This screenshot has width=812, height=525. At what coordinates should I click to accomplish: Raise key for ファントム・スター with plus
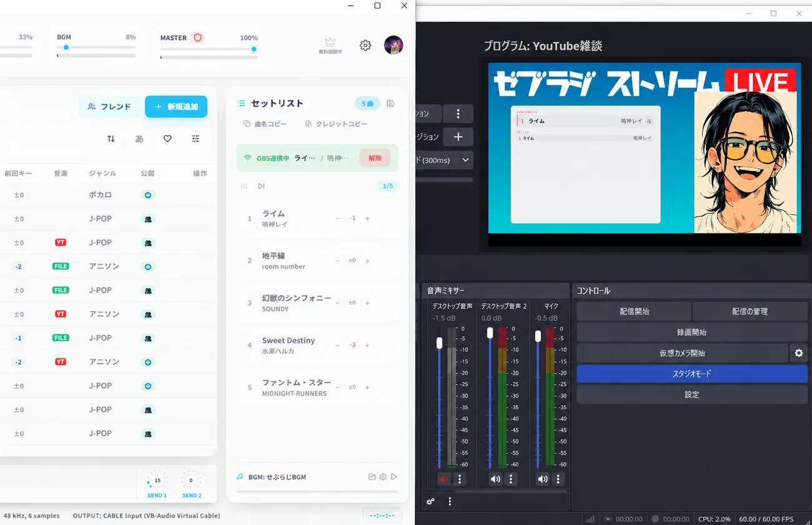point(367,387)
